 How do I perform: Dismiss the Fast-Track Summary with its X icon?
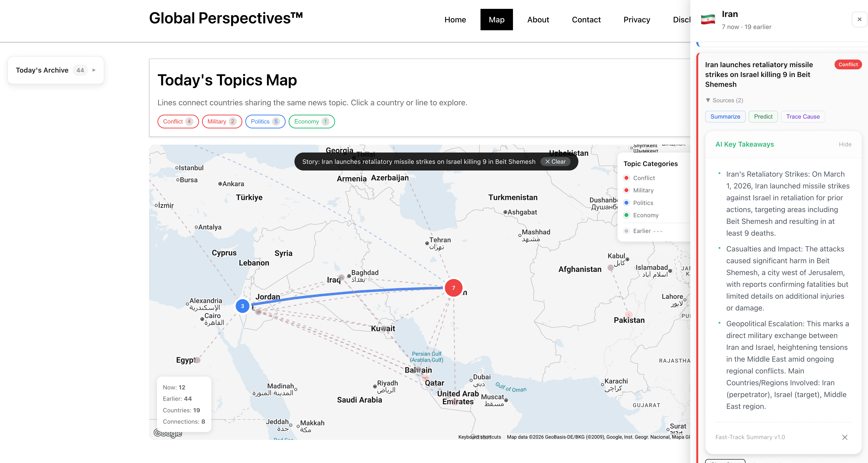point(845,437)
